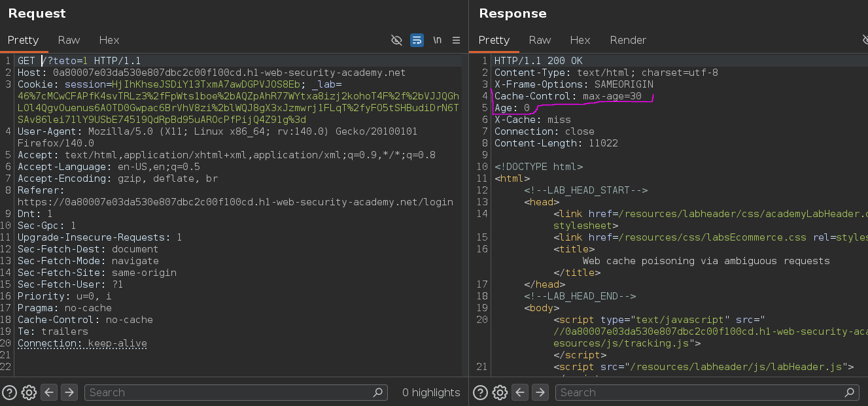Switch to Request Hex tab

pos(109,40)
